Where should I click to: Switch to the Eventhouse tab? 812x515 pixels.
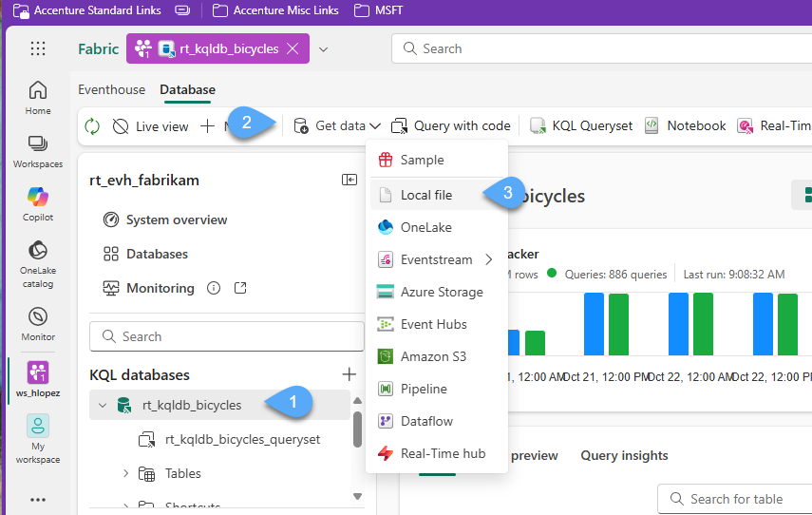pyautogui.click(x=112, y=89)
